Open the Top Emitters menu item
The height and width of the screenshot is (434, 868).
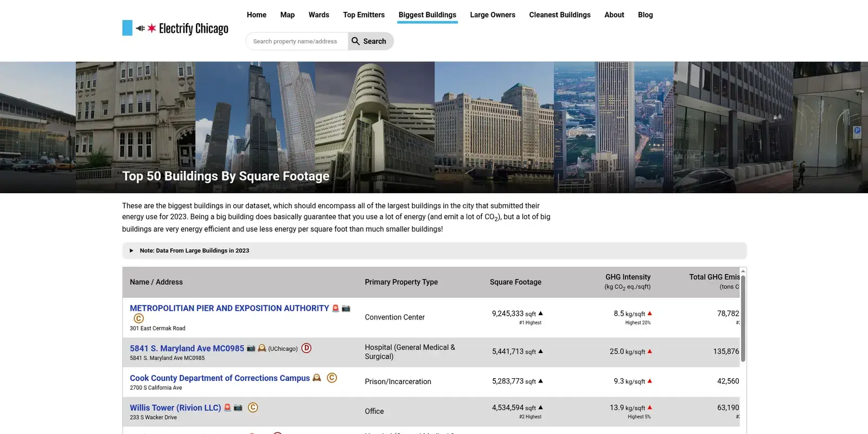click(x=363, y=15)
